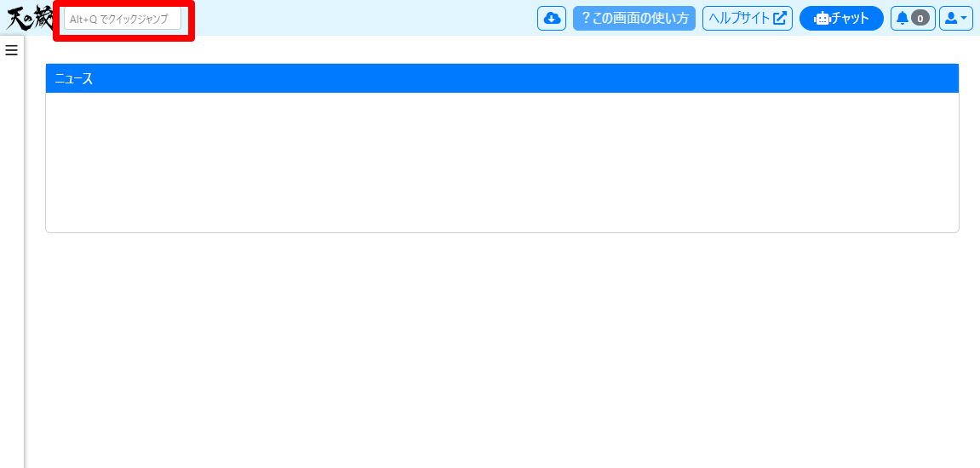The height and width of the screenshot is (468, 980).
Task: Click the external-link icon beside ヘルプサイト
Action: coord(779,18)
